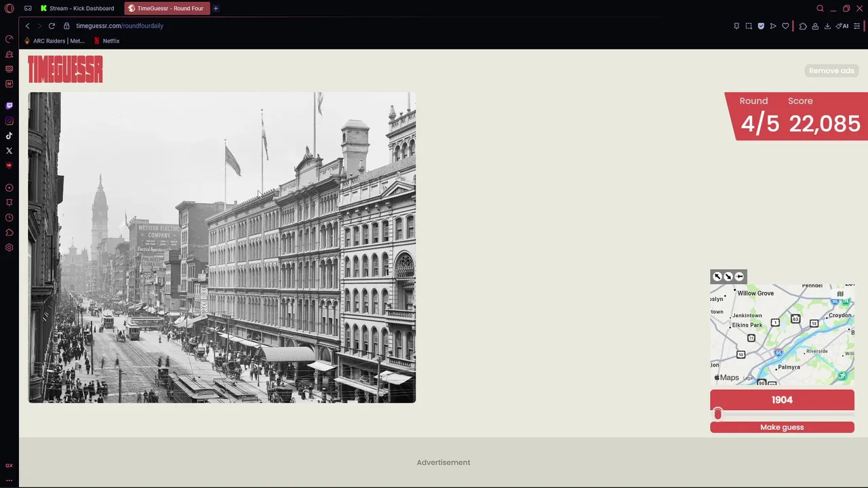
Task: Open the downloads toolbar icon
Action: point(827,26)
